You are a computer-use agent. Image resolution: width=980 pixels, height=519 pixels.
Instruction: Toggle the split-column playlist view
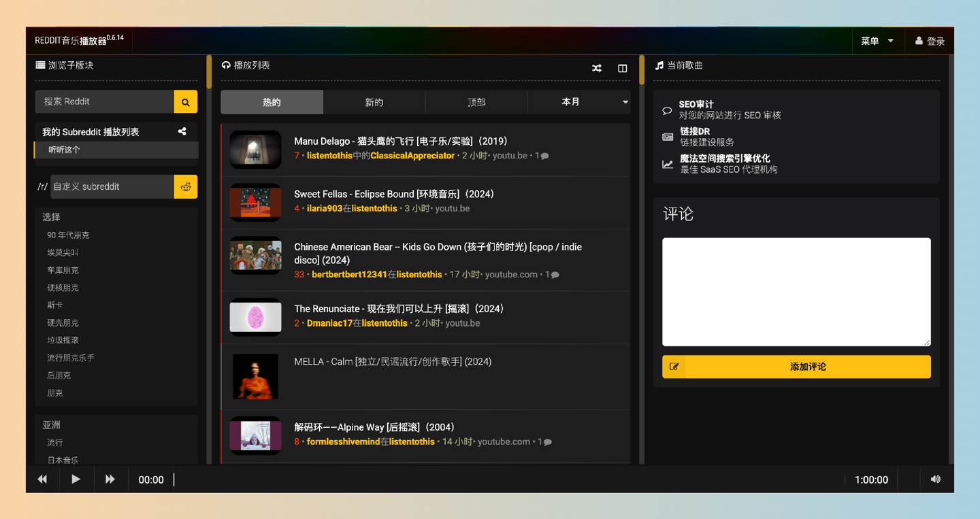tap(622, 68)
